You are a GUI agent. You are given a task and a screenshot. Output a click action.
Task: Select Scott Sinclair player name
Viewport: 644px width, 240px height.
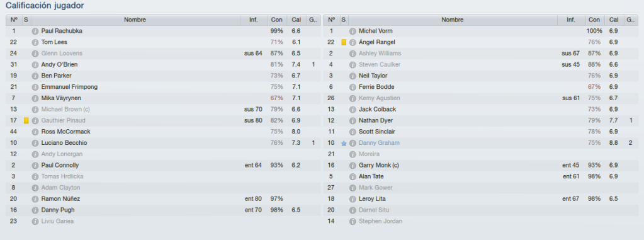(x=377, y=132)
